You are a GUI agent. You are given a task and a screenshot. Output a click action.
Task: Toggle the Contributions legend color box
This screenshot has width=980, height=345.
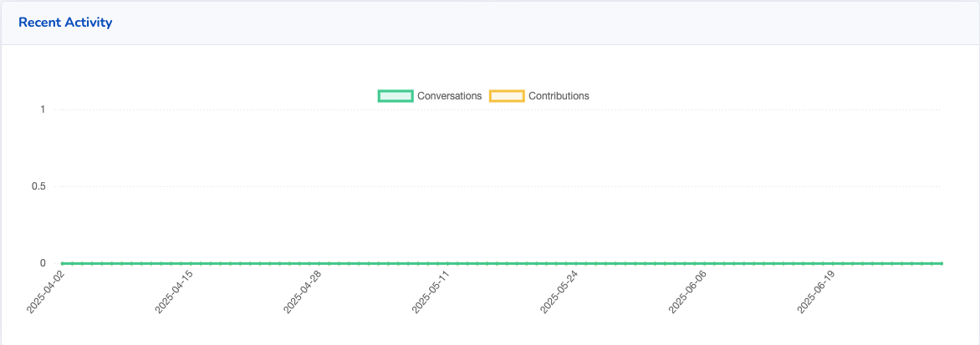pyautogui.click(x=506, y=96)
